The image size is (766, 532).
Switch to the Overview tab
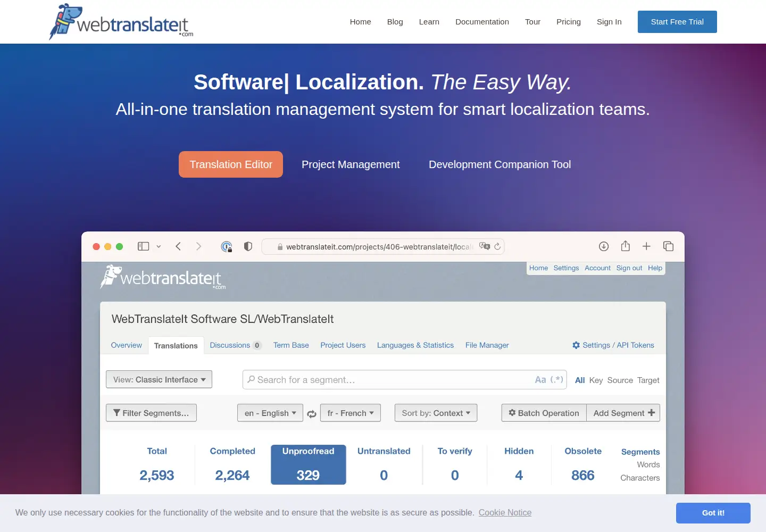point(126,345)
